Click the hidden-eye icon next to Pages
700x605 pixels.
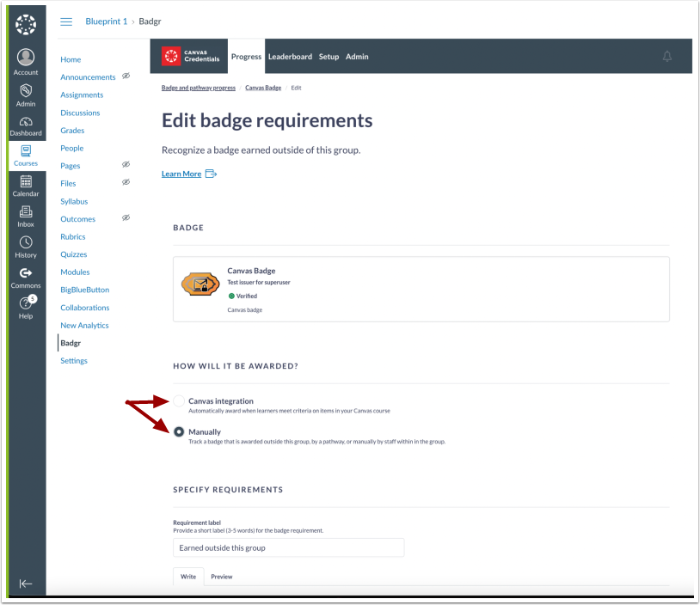click(x=126, y=165)
